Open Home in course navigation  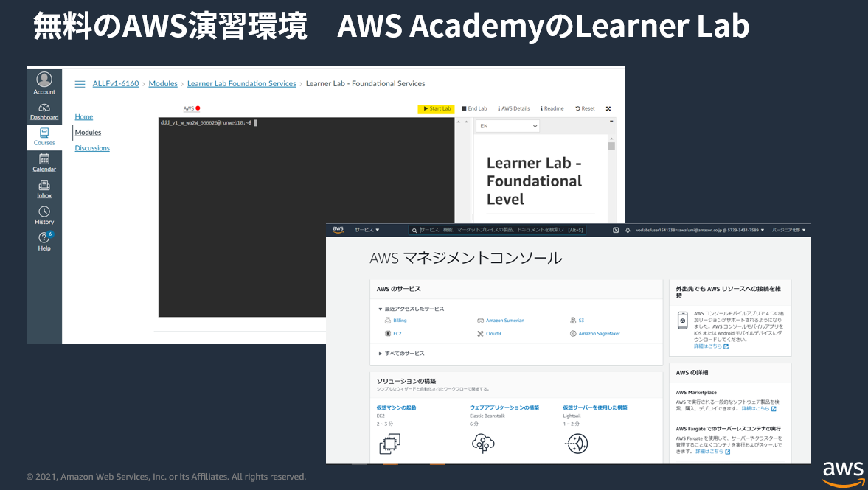pyautogui.click(x=83, y=116)
